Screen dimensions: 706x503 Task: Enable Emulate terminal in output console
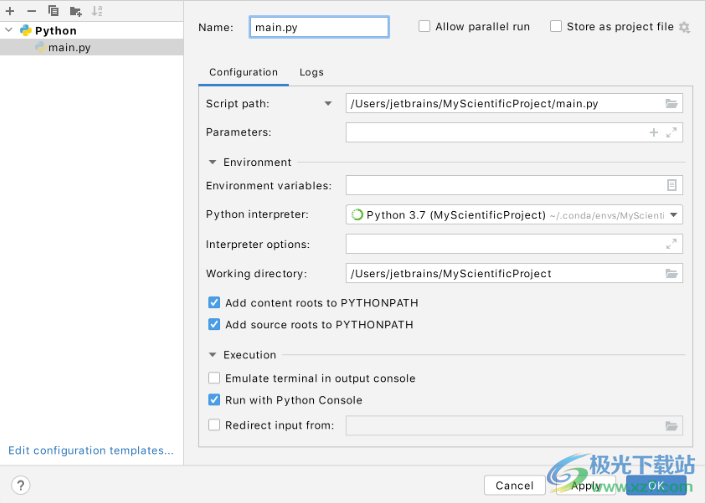214,378
